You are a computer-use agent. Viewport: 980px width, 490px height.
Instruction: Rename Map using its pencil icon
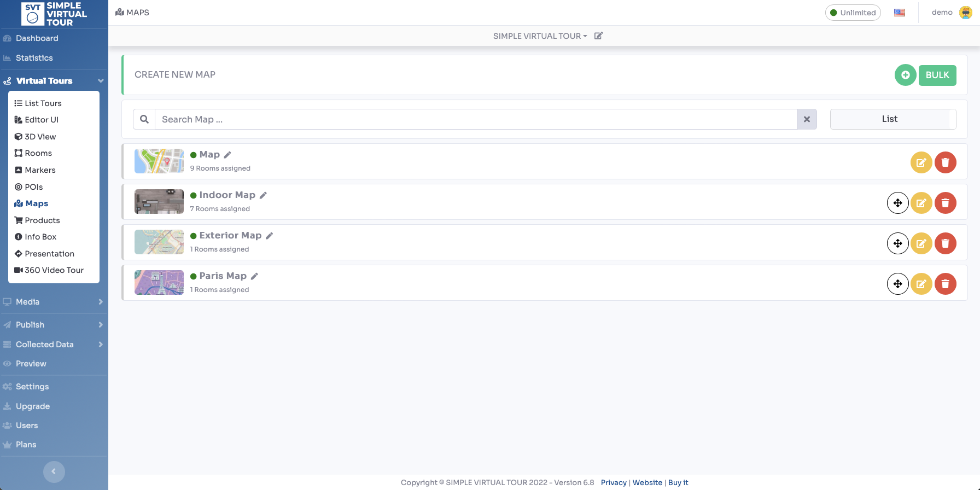pos(228,155)
